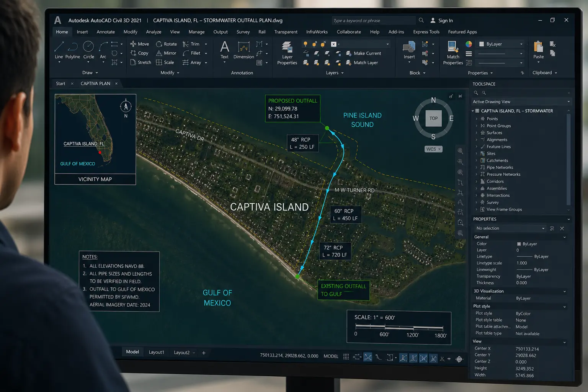Image resolution: width=588 pixels, height=392 pixels.
Task: Click the Match Layer button
Action: click(362, 62)
